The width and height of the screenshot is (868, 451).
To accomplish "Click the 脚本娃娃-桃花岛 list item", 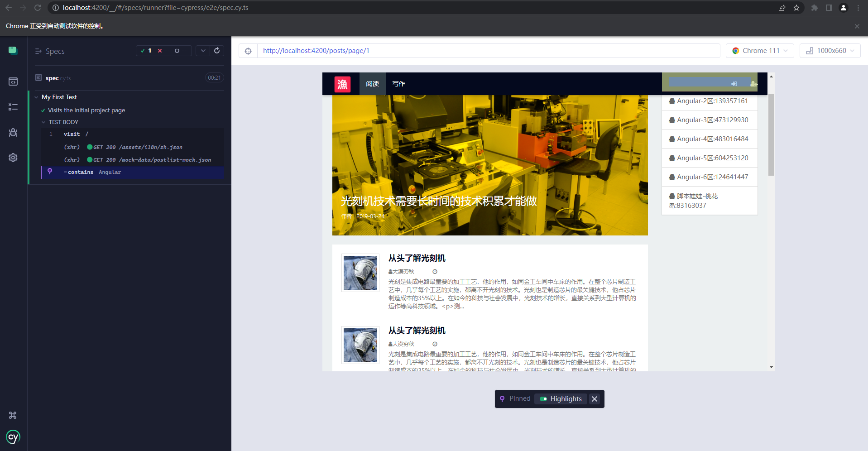I will tap(710, 201).
